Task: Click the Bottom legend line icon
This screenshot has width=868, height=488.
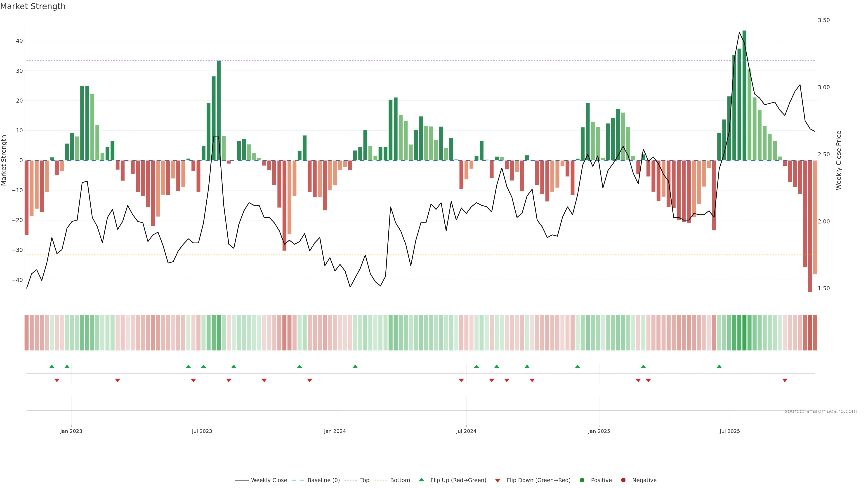Action: pyautogui.click(x=380, y=480)
